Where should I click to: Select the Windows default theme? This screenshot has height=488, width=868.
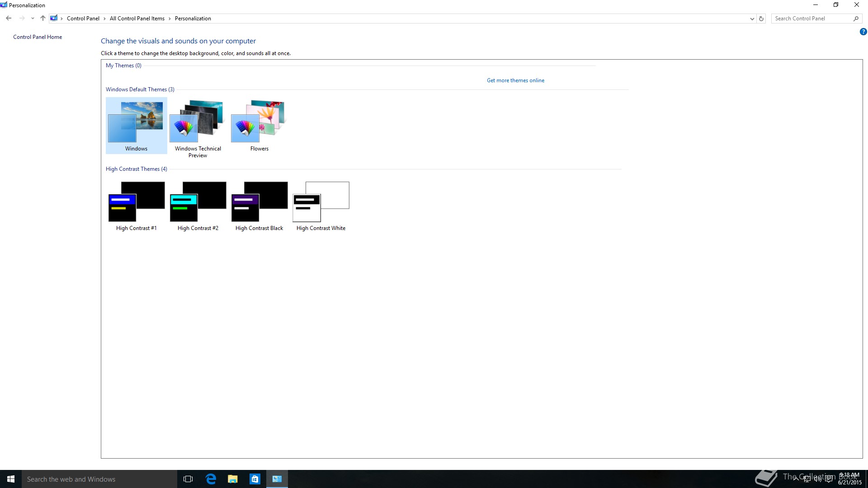click(x=137, y=126)
